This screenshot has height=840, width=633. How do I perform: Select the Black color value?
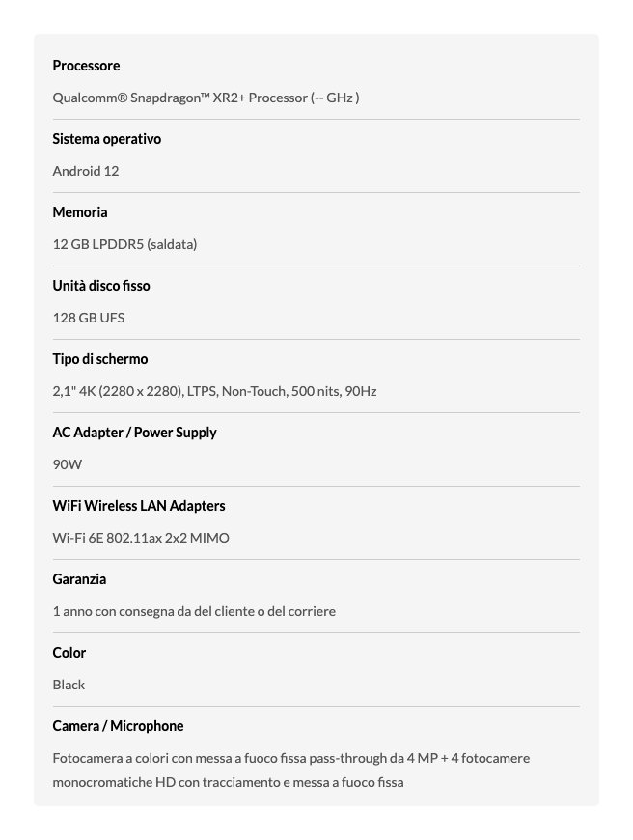point(69,685)
